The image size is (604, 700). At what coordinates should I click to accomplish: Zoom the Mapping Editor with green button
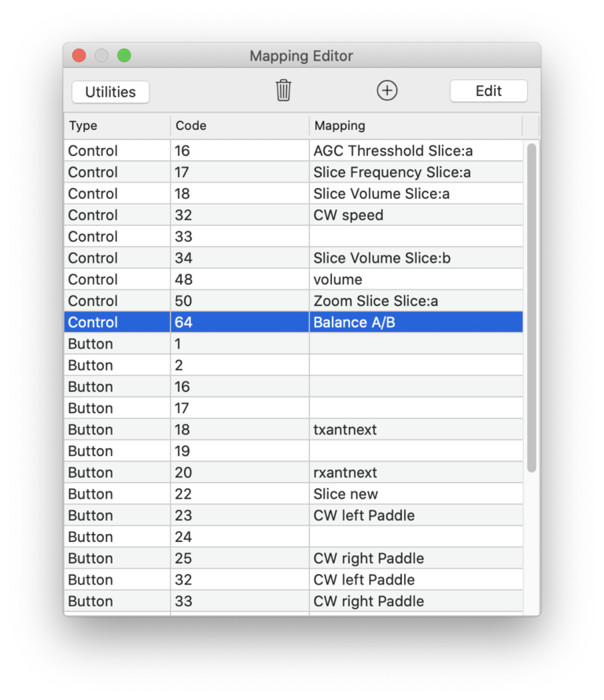click(x=124, y=55)
